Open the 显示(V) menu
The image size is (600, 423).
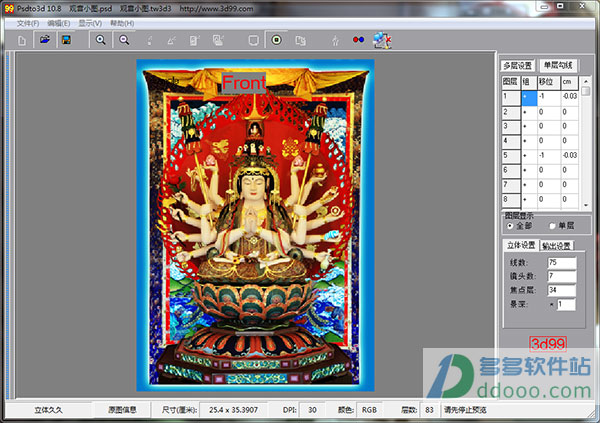90,24
